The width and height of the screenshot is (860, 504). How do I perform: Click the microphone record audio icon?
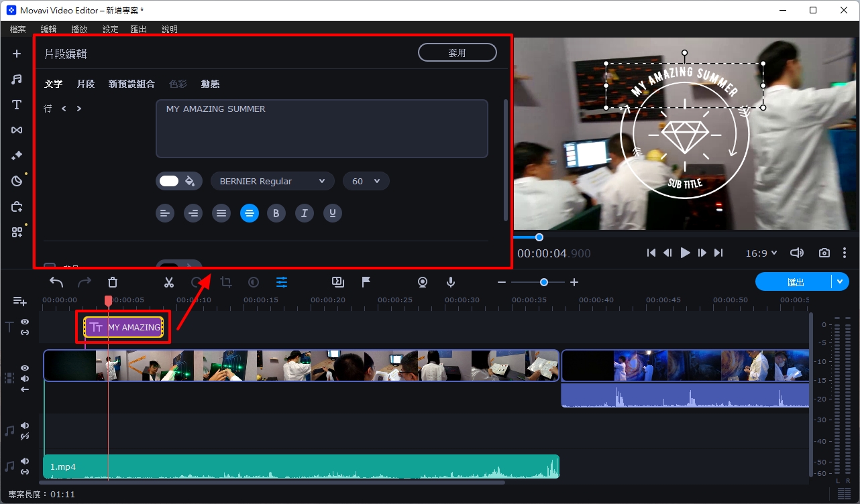451,283
